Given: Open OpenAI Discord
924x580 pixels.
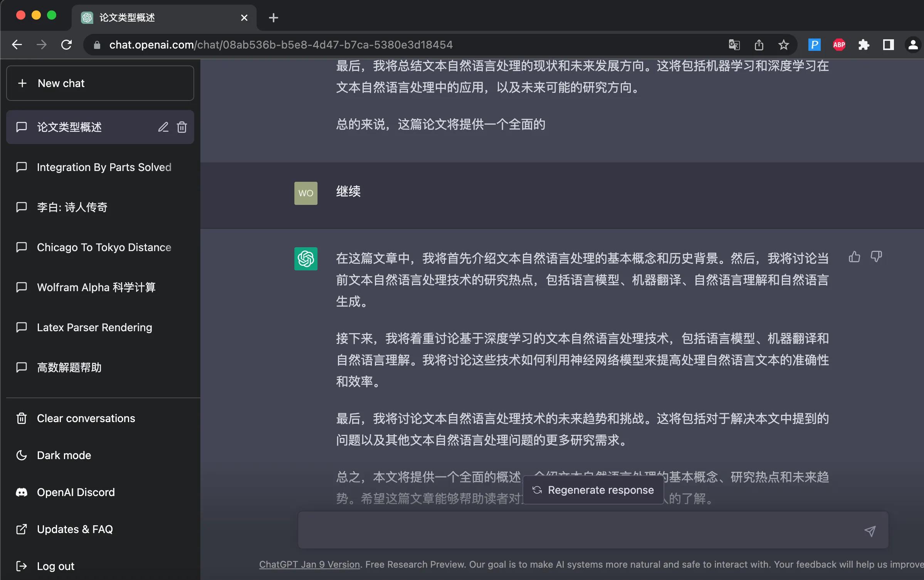Looking at the screenshot, I should coord(76,492).
